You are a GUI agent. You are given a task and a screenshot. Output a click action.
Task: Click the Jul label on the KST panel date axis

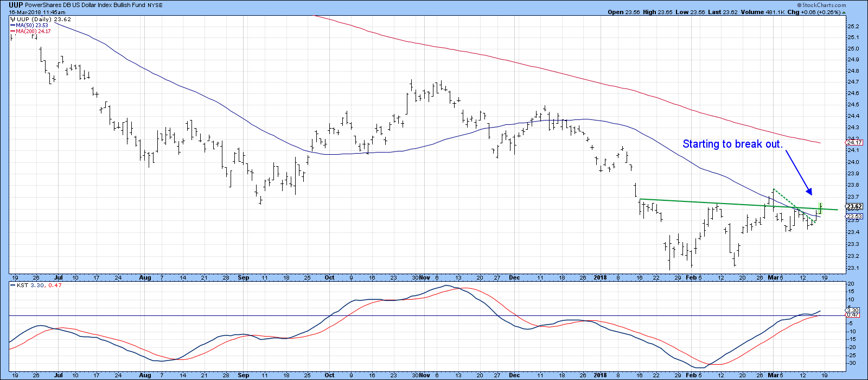point(58,375)
